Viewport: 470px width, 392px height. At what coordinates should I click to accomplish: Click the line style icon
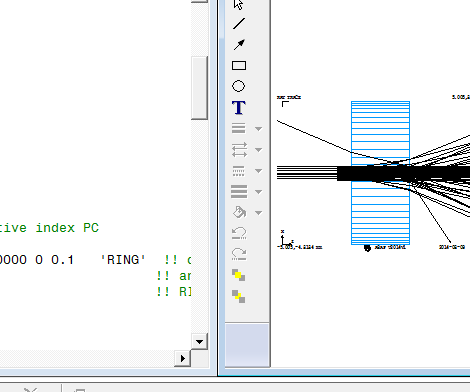tap(239, 128)
